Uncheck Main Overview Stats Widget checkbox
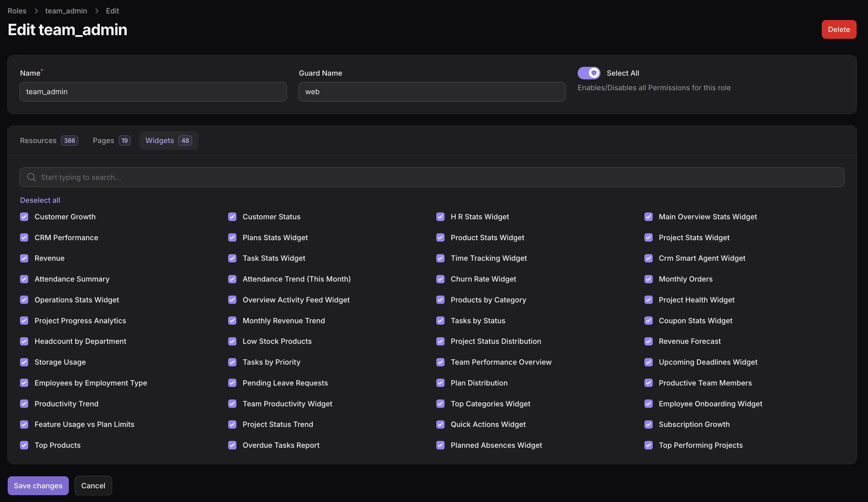The width and height of the screenshot is (868, 502). [648, 217]
